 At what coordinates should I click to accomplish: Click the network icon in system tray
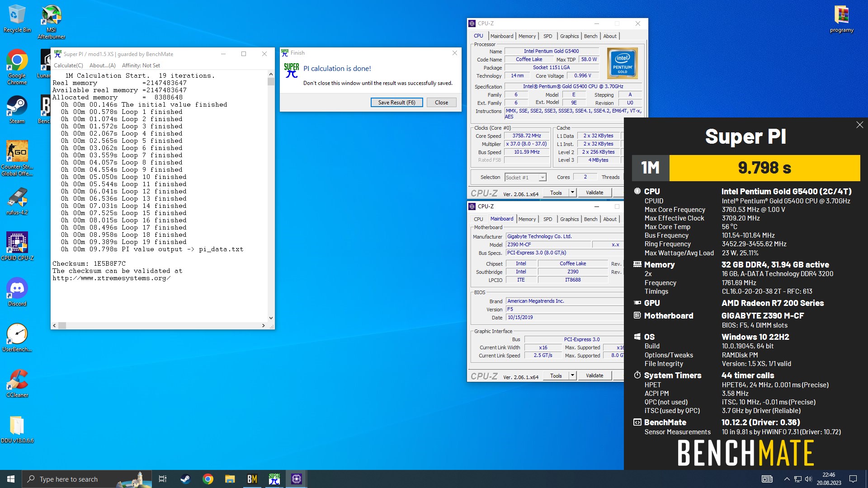(798, 479)
